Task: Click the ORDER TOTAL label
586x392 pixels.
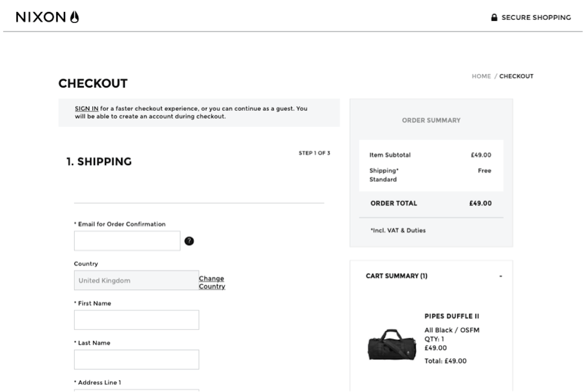Action: 394,203
